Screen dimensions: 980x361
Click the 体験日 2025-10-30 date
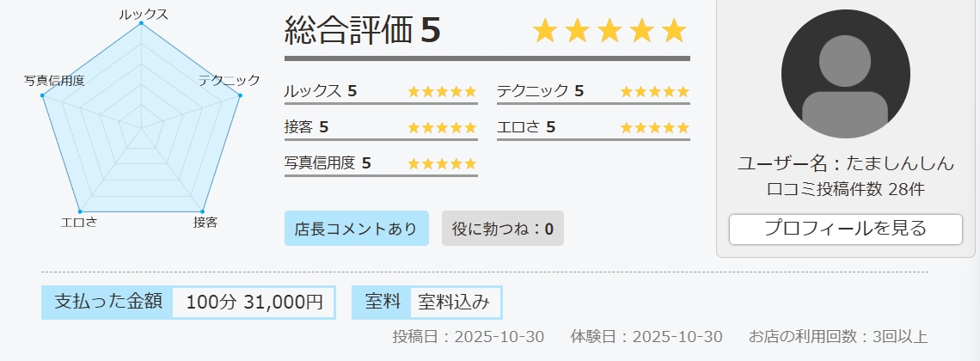646,337
